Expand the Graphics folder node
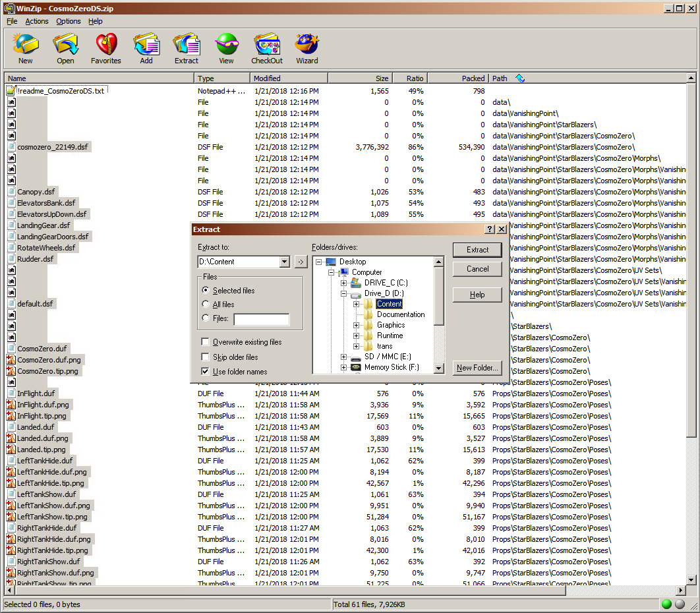This screenshot has height=613, width=700. click(x=356, y=325)
